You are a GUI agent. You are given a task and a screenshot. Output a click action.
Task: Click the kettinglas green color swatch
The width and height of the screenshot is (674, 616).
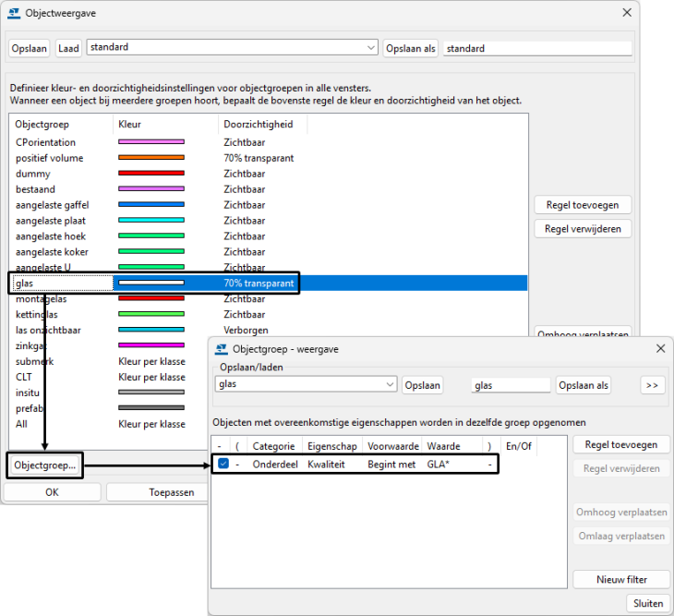(151, 314)
